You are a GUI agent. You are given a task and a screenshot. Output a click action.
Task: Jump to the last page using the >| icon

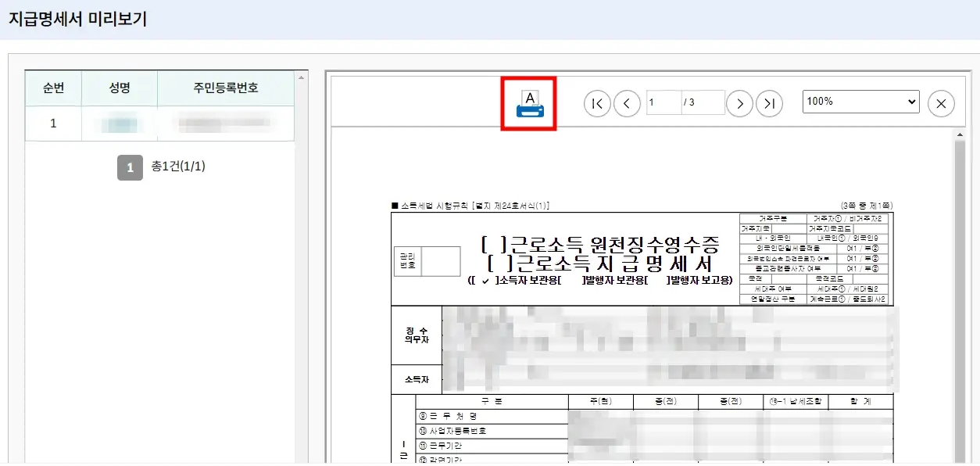tap(770, 102)
